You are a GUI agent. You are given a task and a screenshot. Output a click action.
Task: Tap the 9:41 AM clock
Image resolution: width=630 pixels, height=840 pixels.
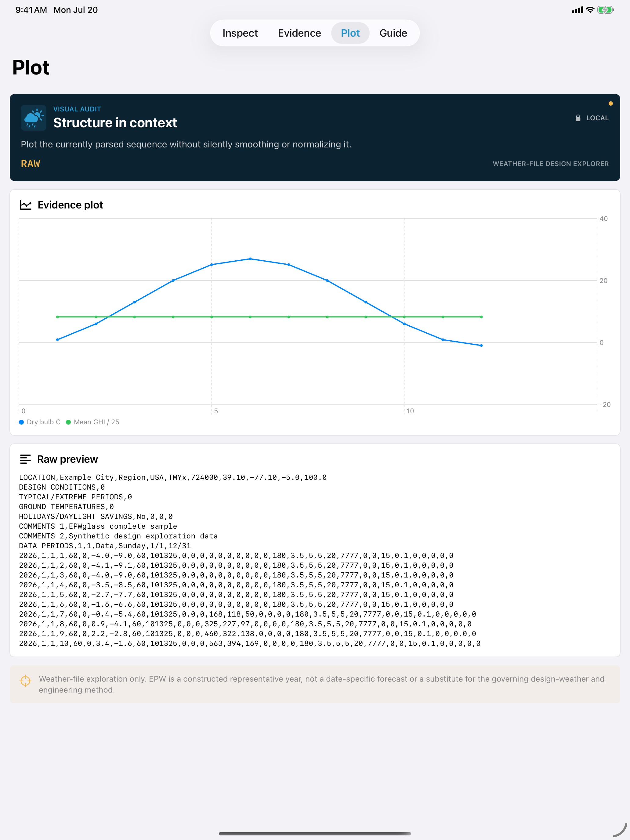coord(31,10)
